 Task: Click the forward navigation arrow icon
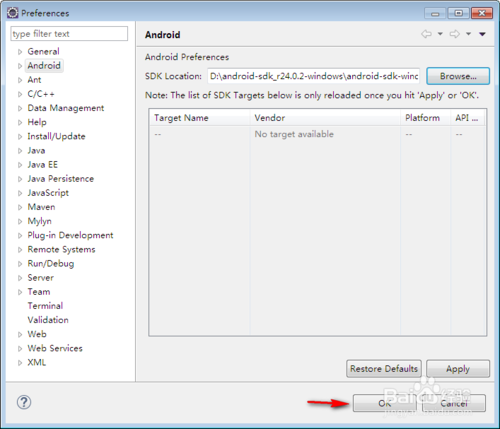tap(455, 34)
